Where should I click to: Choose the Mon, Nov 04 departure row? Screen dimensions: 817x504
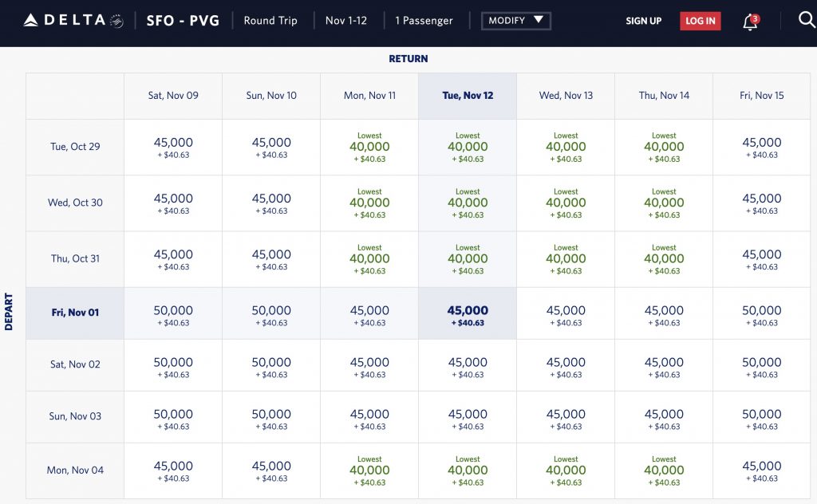pos(75,471)
